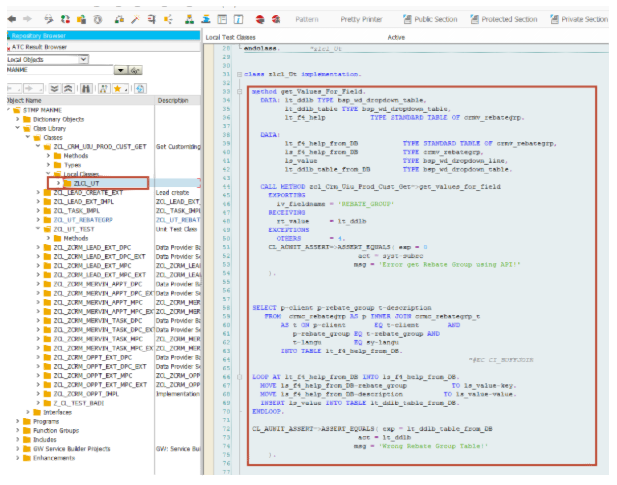Switch to the Repository Browser tab

[39, 37]
